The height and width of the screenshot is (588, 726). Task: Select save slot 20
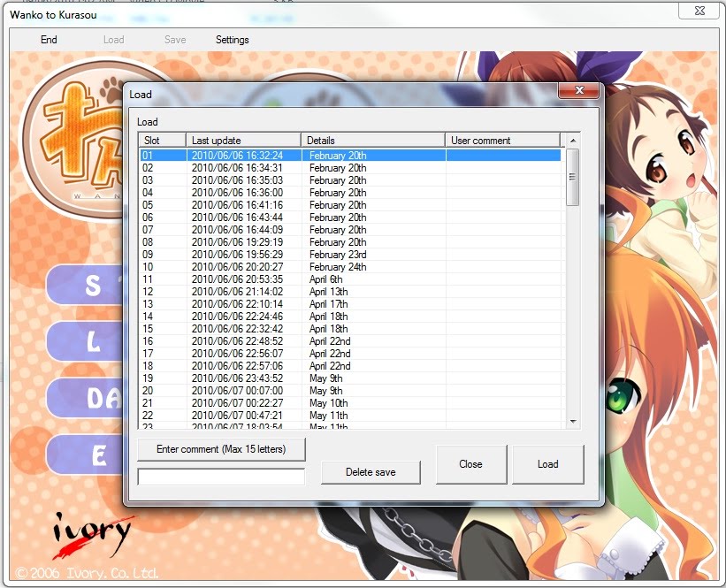tap(350, 391)
